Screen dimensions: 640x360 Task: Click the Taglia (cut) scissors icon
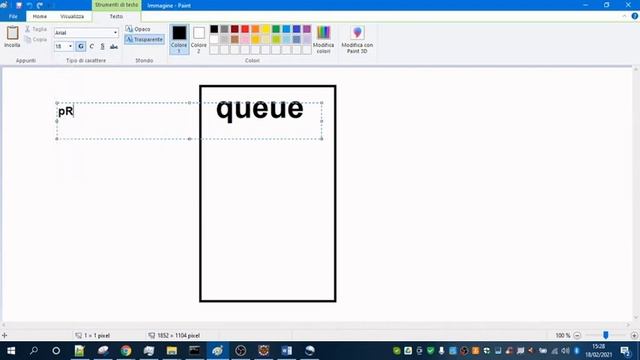27,29
